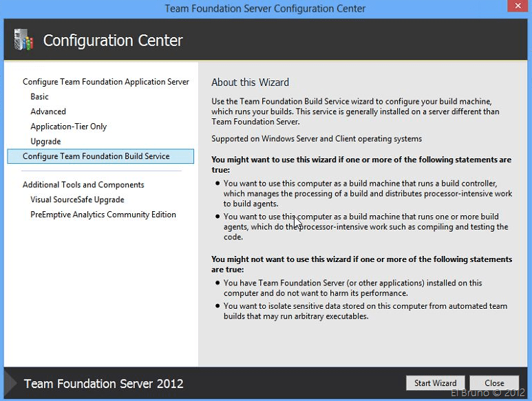The width and height of the screenshot is (532, 401).
Task: Select Application-Tier Only in the sidebar
Action: click(x=68, y=127)
